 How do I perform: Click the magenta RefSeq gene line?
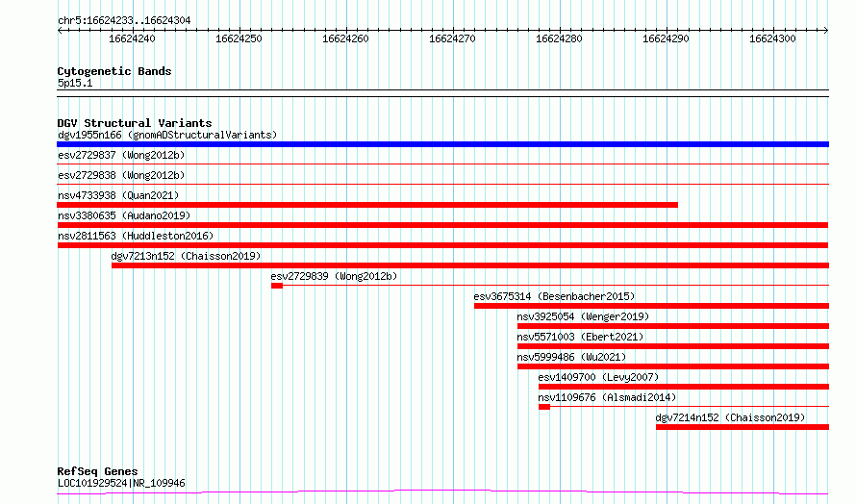click(442, 491)
